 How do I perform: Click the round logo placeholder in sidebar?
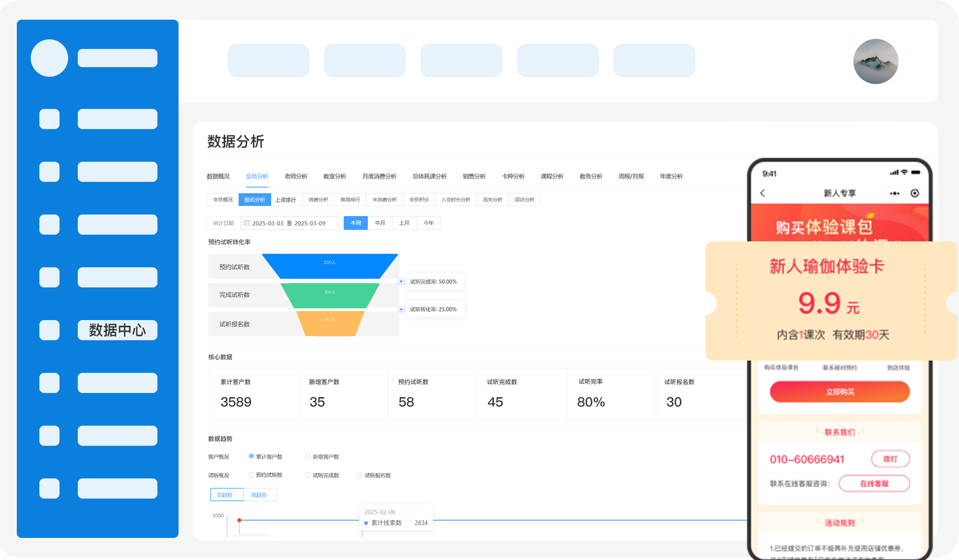tap(49, 58)
